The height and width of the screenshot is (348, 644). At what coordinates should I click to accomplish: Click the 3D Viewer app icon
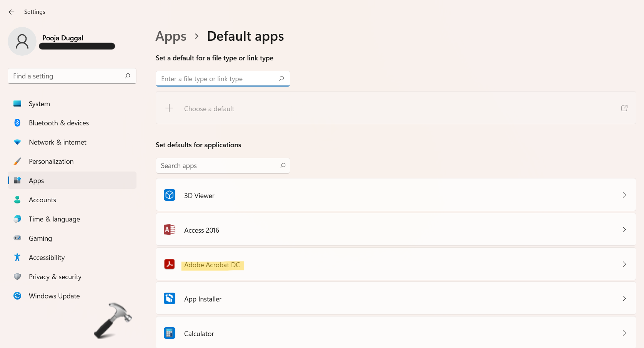[170, 195]
